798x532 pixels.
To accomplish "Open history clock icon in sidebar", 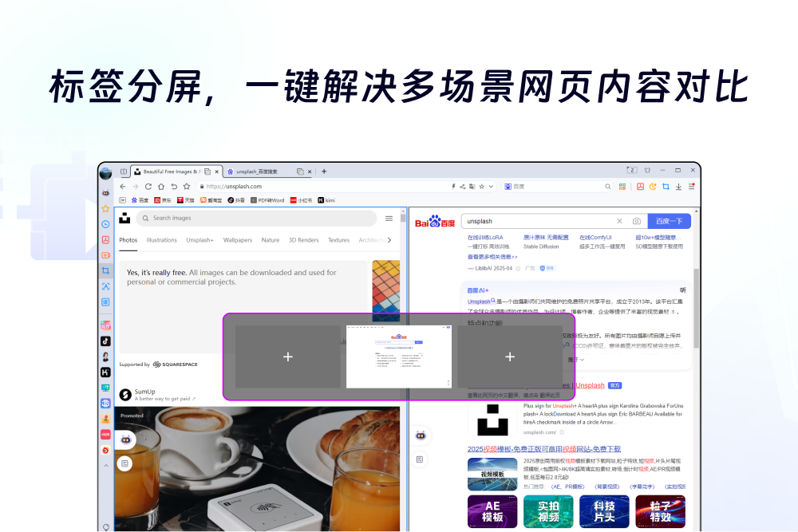I will 105,224.
